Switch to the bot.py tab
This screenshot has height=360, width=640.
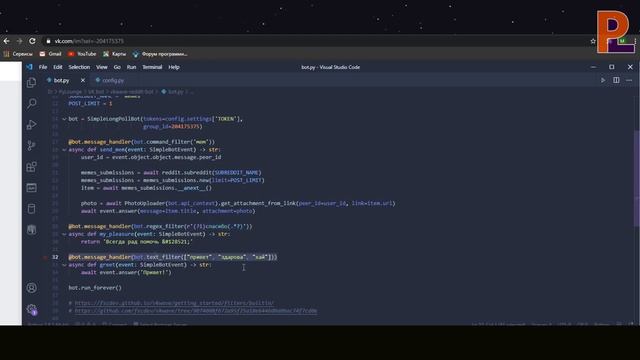[x=61, y=80]
